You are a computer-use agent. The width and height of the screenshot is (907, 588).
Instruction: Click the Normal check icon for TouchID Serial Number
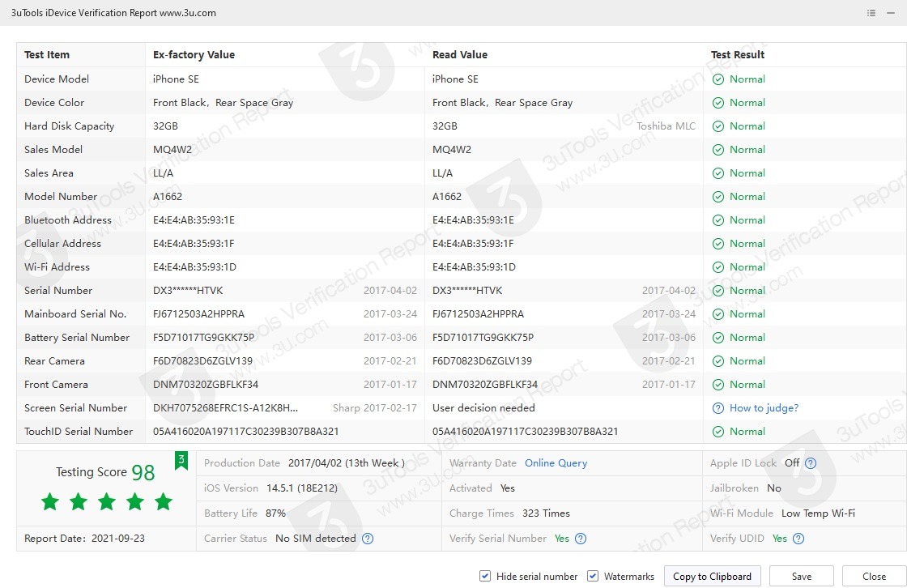pyautogui.click(x=718, y=432)
